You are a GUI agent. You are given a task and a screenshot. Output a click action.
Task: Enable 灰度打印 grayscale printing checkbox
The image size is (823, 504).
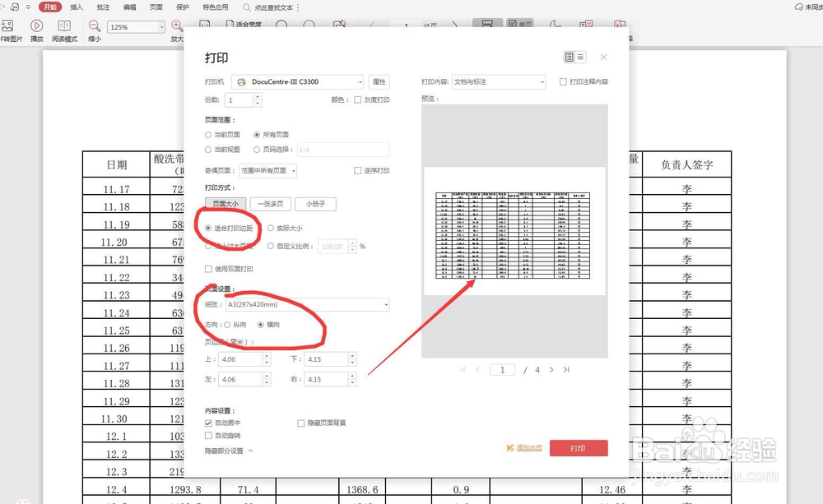pyautogui.click(x=357, y=99)
